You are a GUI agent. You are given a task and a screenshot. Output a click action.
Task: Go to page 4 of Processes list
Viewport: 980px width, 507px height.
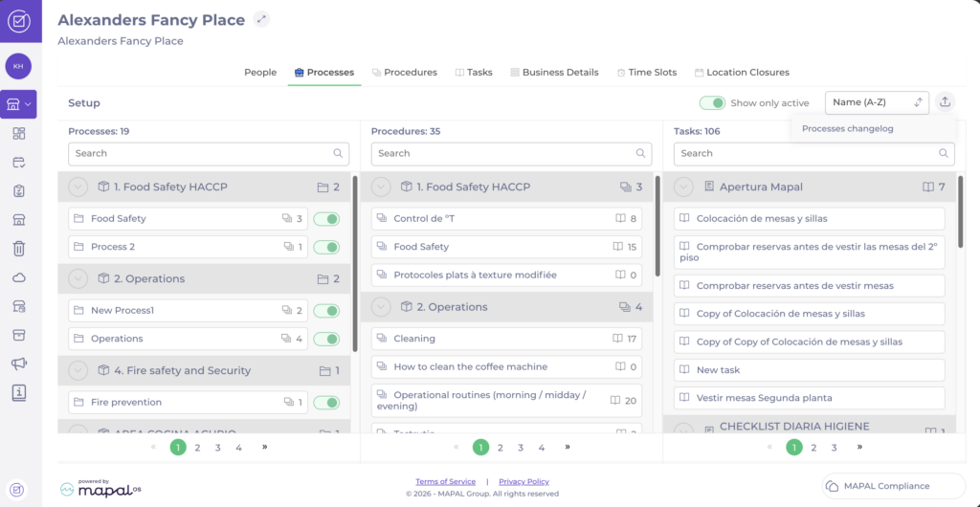pos(238,447)
